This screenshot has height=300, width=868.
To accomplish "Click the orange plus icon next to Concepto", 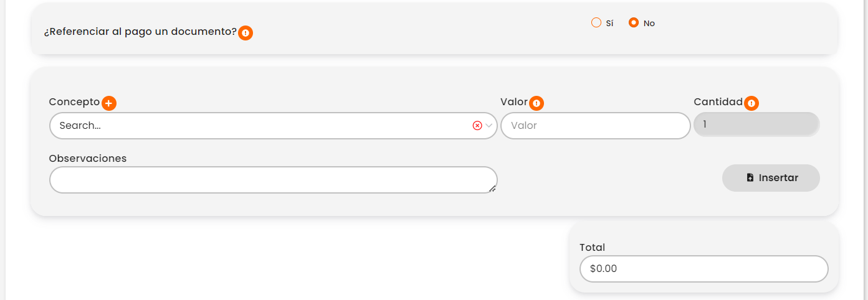I will coord(109,103).
